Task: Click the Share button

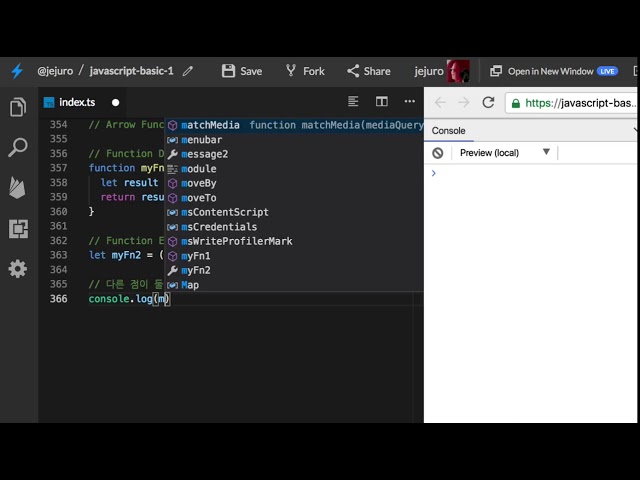Action: click(x=368, y=71)
